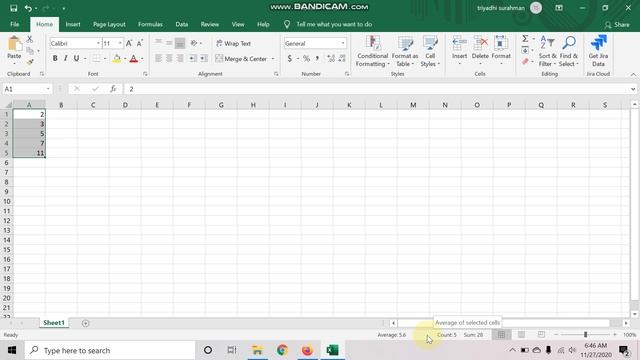This screenshot has width=640, height=360.
Task: Switch to the Formulas tab
Action: click(x=150, y=24)
